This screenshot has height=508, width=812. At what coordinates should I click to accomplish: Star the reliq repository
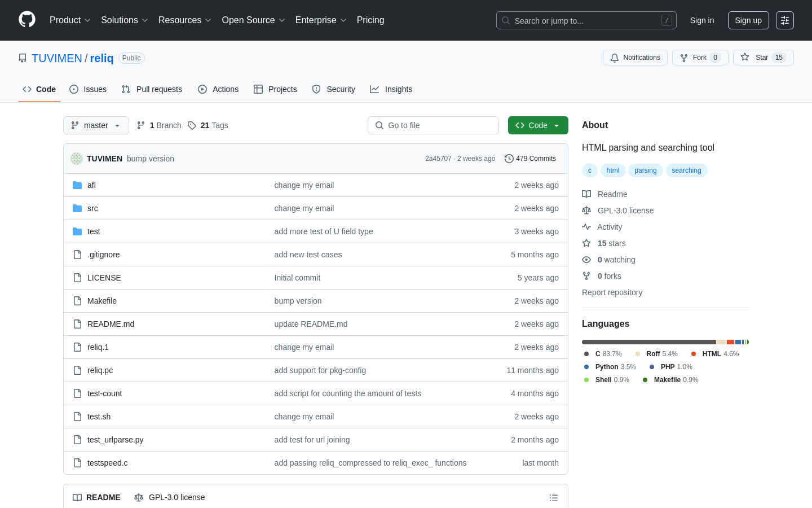point(763,58)
